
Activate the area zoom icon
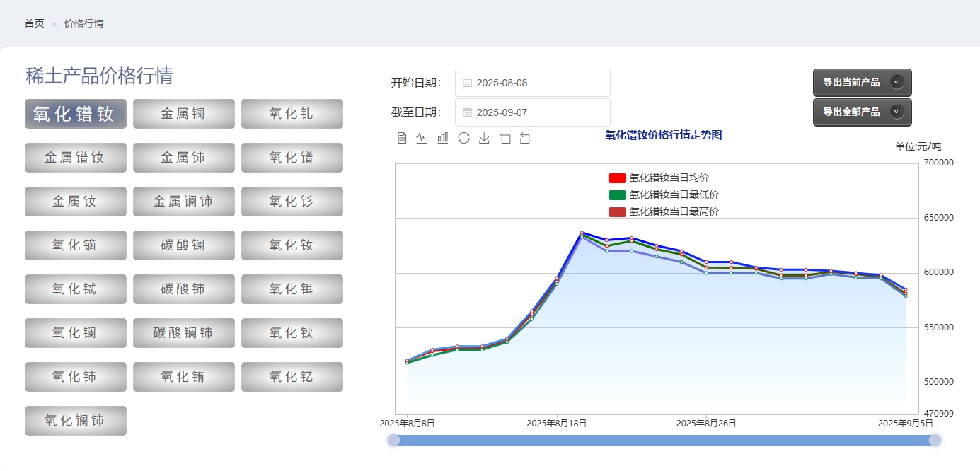click(505, 138)
